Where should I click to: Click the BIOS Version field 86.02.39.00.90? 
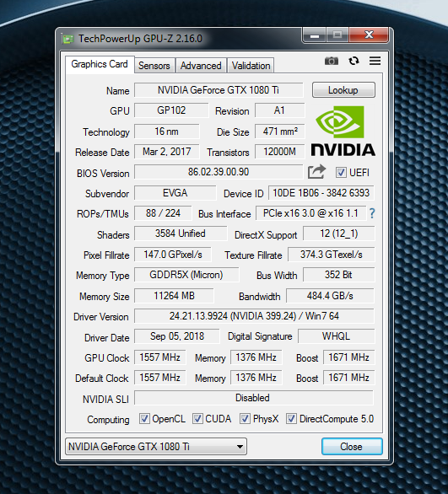[219, 172]
